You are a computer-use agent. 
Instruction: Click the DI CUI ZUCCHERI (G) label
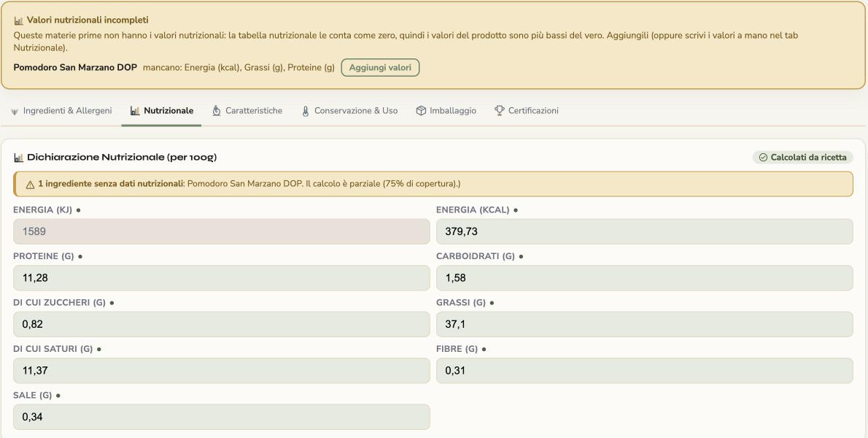pos(59,302)
